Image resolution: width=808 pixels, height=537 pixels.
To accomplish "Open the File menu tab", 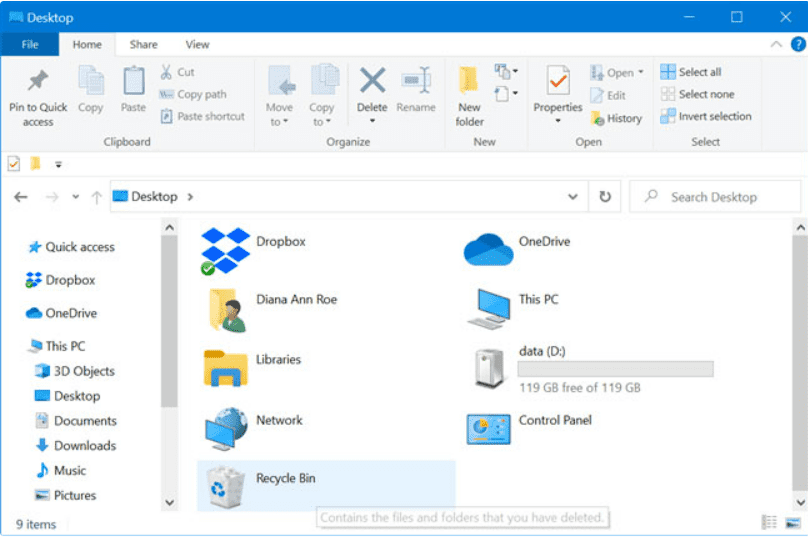I will (30, 45).
